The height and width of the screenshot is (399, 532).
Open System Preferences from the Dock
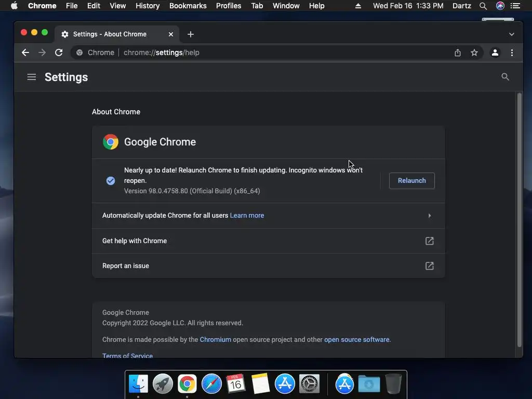(309, 384)
